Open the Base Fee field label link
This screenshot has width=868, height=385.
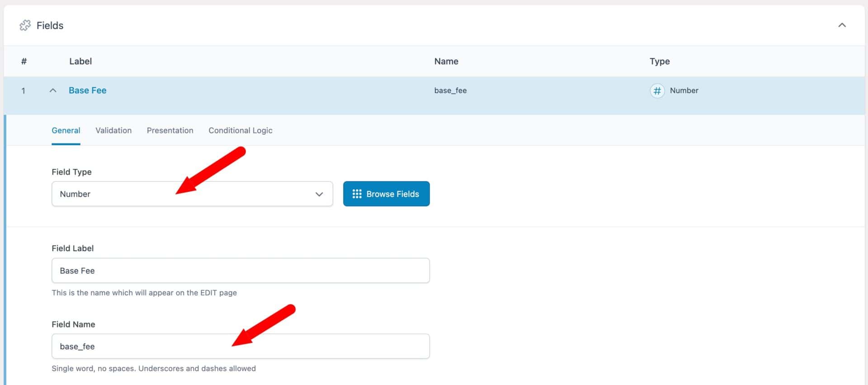tap(87, 90)
